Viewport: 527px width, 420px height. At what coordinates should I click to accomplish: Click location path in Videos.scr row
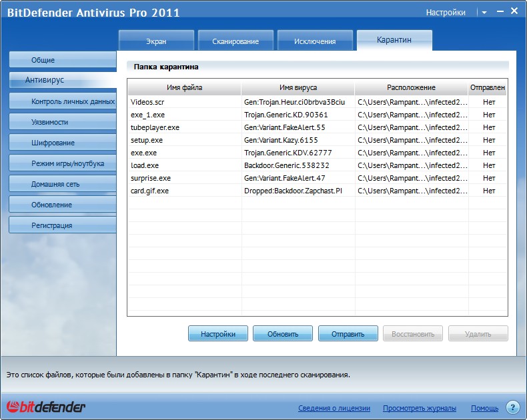coord(412,102)
